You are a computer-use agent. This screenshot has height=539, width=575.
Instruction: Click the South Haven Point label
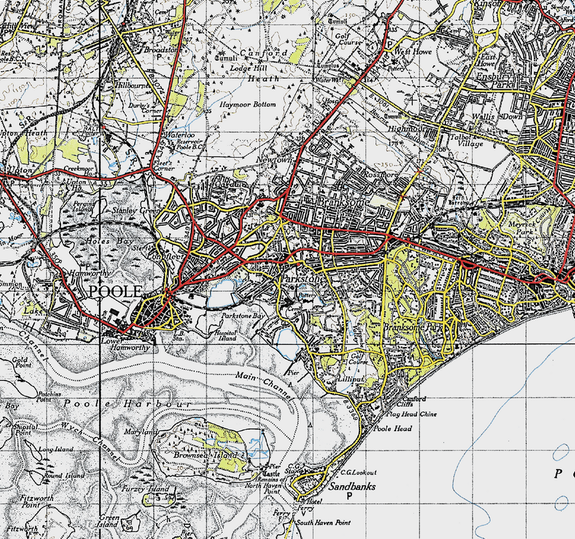[323, 522]
